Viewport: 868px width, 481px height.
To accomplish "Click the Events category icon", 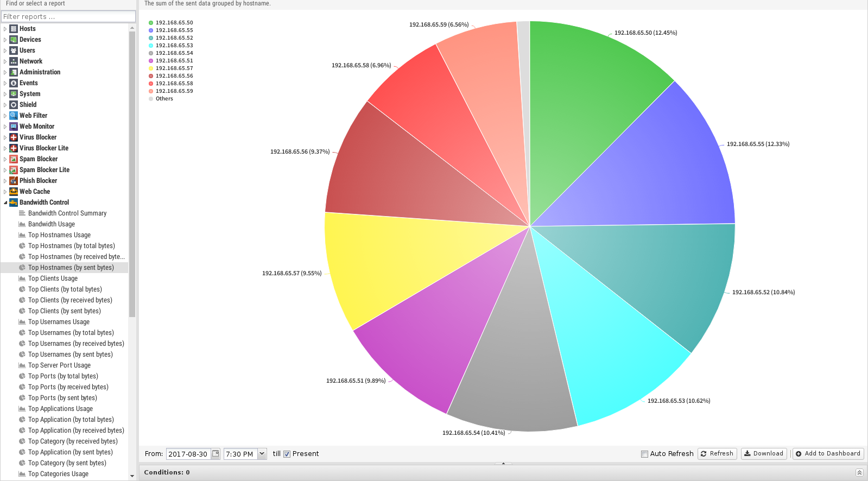I will (14, 83).
